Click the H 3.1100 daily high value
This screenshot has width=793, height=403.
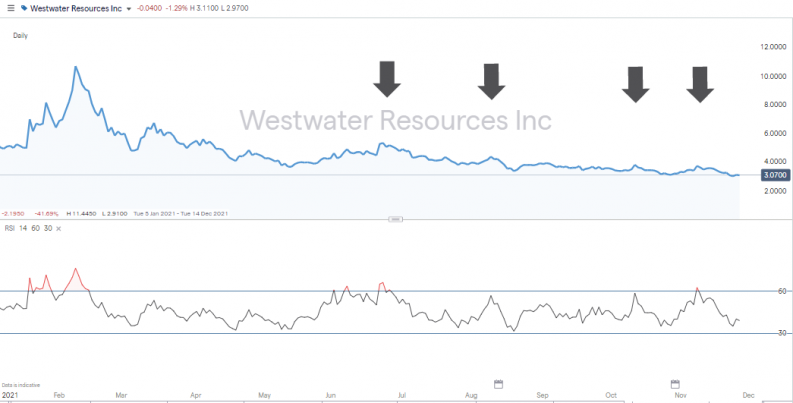(204, 9)
